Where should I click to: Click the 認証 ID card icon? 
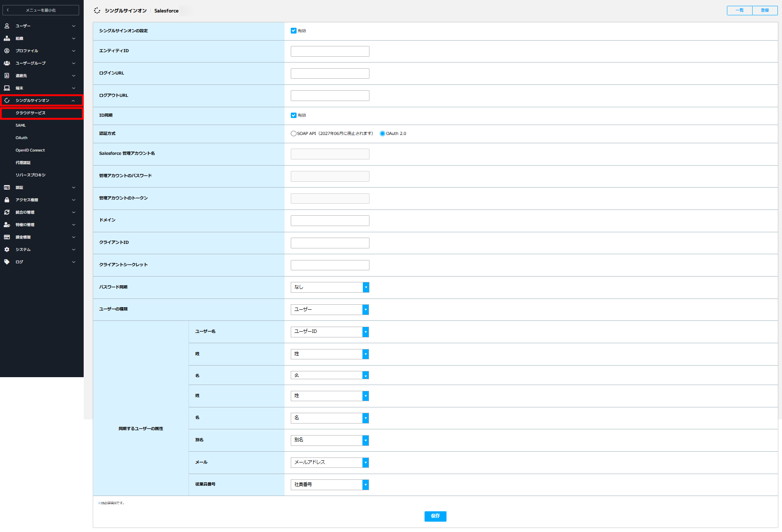point(7,188)
